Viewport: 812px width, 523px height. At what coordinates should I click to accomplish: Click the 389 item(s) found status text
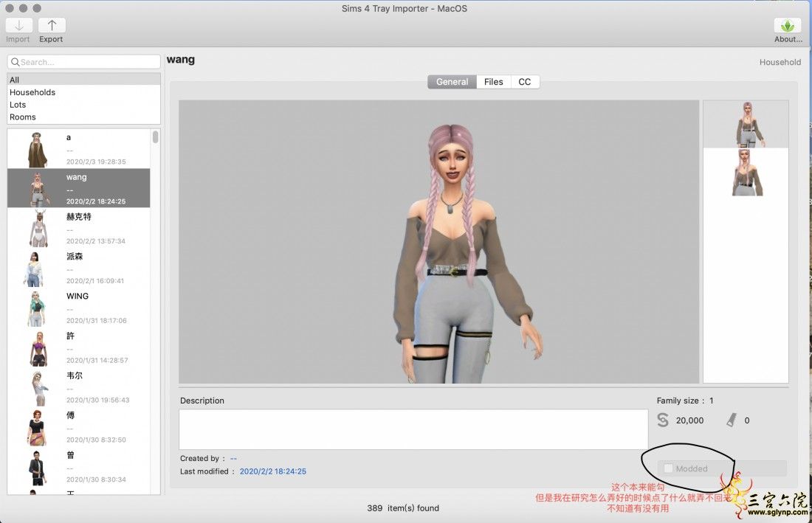point(403,508)
